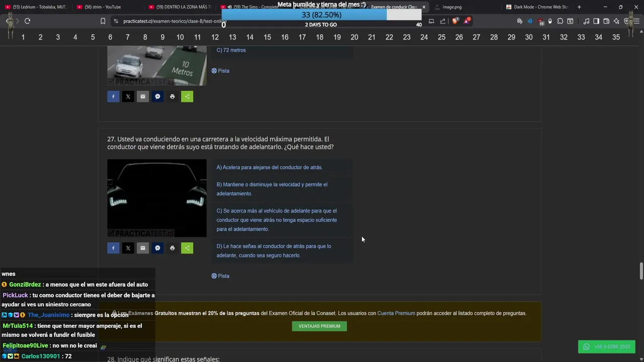The width and height of the screenshot is (644, 362).
Task: Go forward with the browser forward arrow
Action: pos(17,21)
